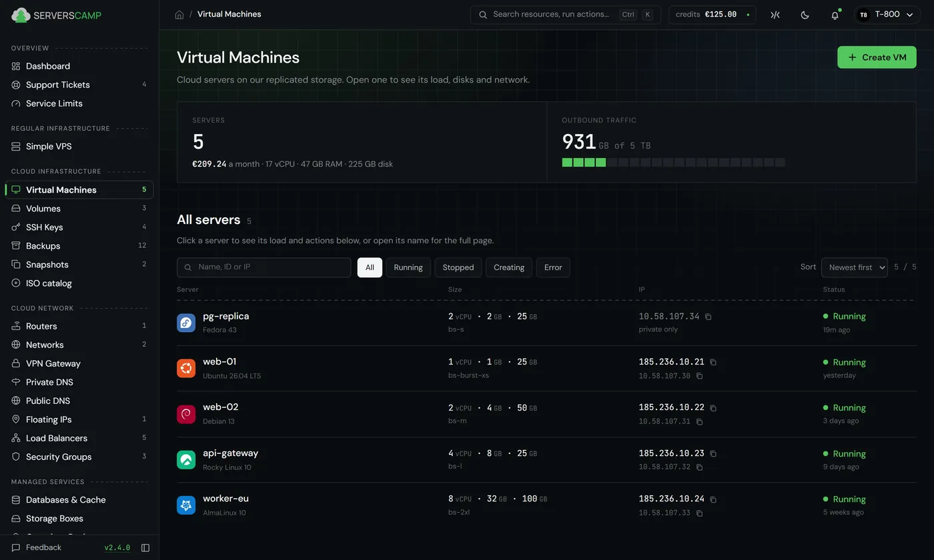Open Service Limits
Screen dimensions: 934x560
coord(79,103)
